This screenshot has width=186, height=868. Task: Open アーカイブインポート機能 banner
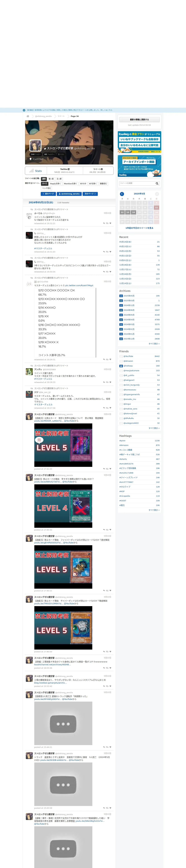pyautogui.click(x=139, y=166)
